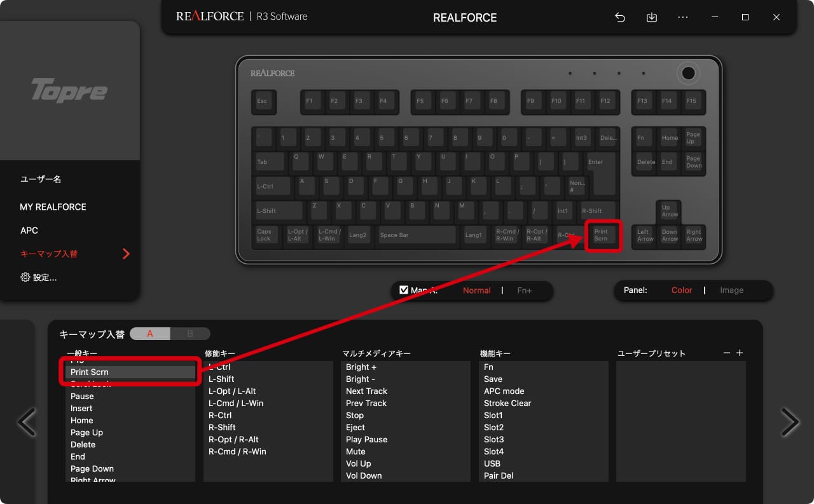Select L-Cmd / L-Win in the 修飾キー list
Viewport: 814px width, 504px height.
click(268, 403)
